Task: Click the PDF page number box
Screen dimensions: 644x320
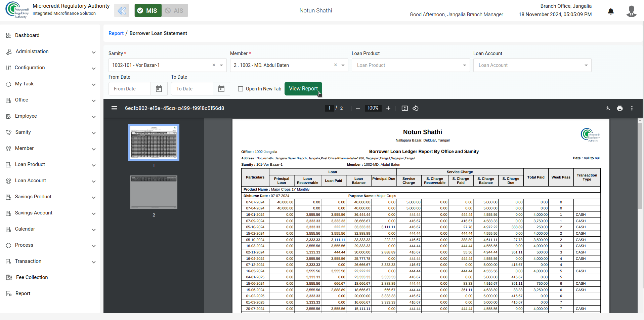Action: 330,108
